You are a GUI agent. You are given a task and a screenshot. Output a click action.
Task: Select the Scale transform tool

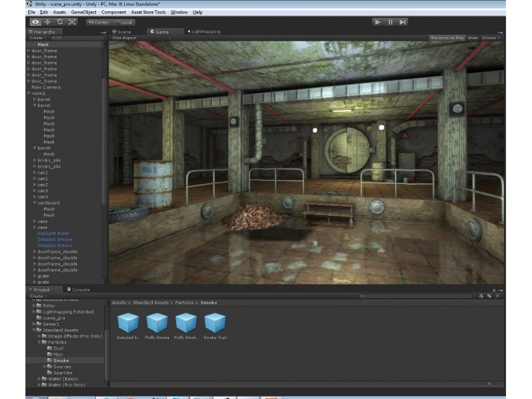click(x=72, y=22)
